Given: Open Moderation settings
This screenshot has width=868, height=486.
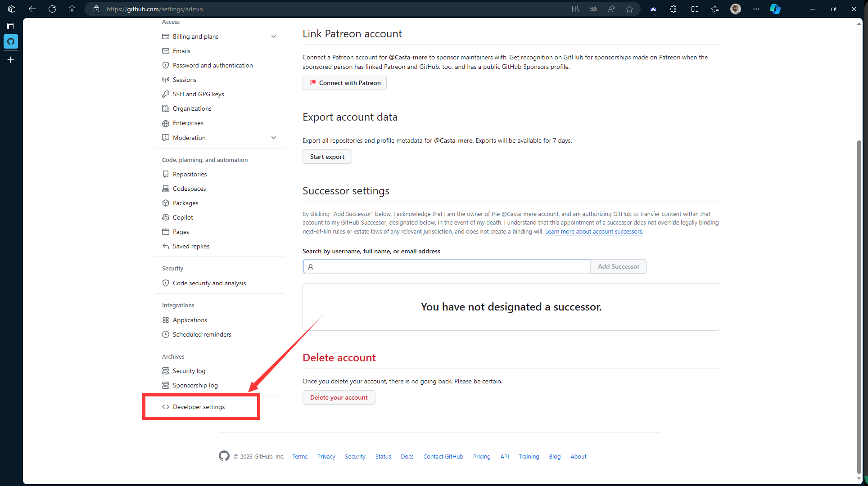Looking at the screenshot, I should [x=189, y=138].
